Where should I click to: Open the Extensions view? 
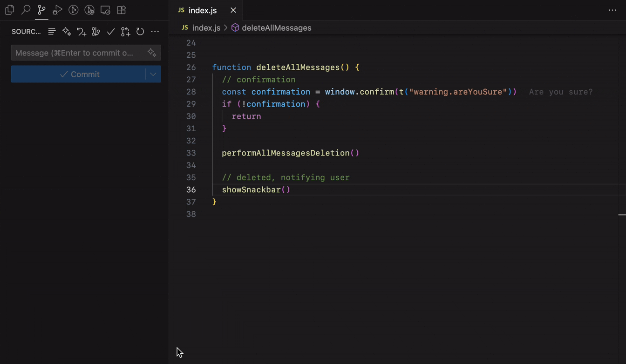[122, 10]
